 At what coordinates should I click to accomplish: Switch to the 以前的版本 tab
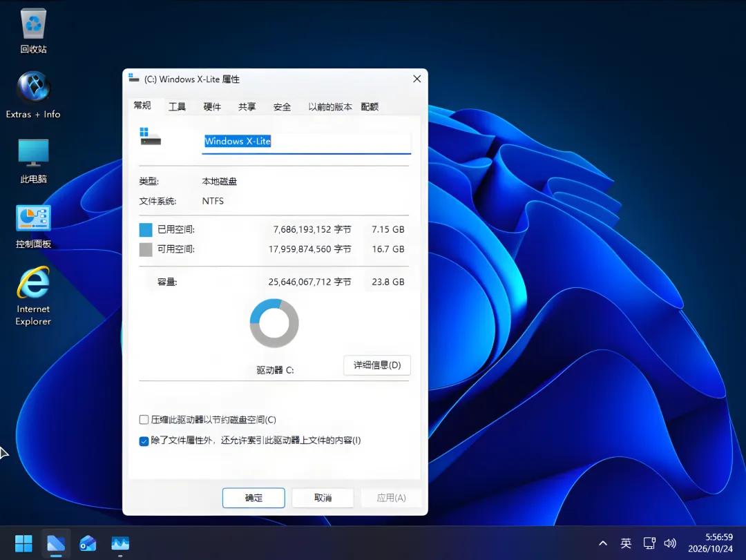[x=329, y=106]
